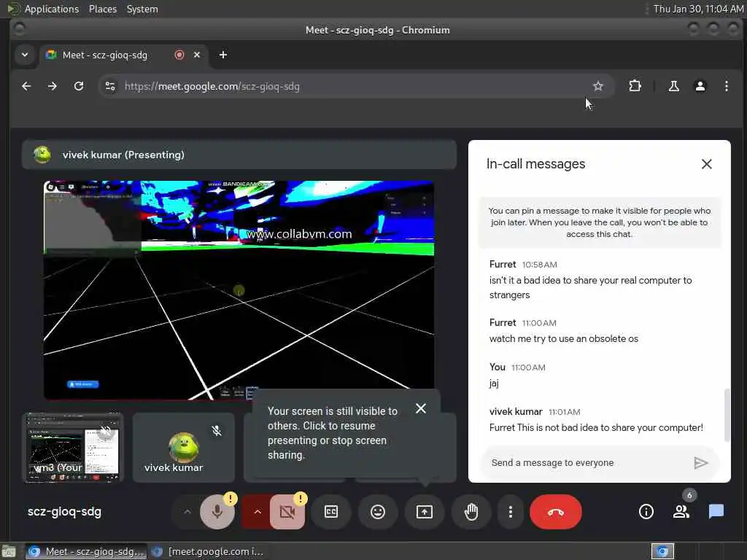Click the scz-gioq-sdg meeting code
Screen dimensions: 747x560
(64, 512)
